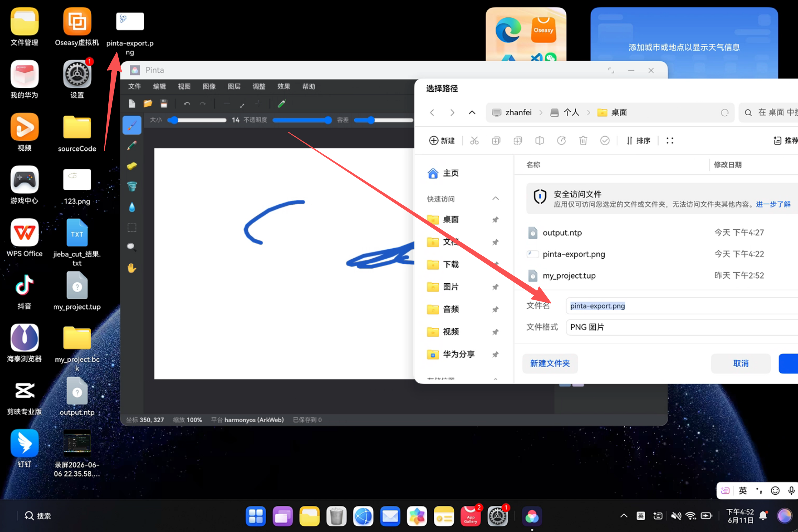Click the 新建文件夹 button
This screenshot has width=798, height=532.
coord(550,364)
